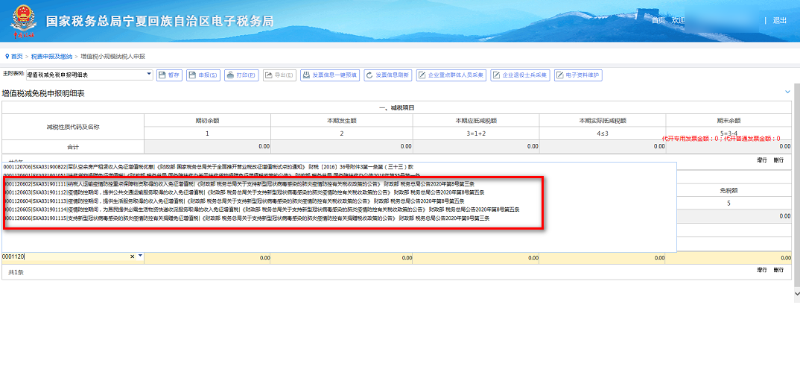800x378 pixels.
Task: Click 删行 below the yellow input row
Action: (778, 270)
